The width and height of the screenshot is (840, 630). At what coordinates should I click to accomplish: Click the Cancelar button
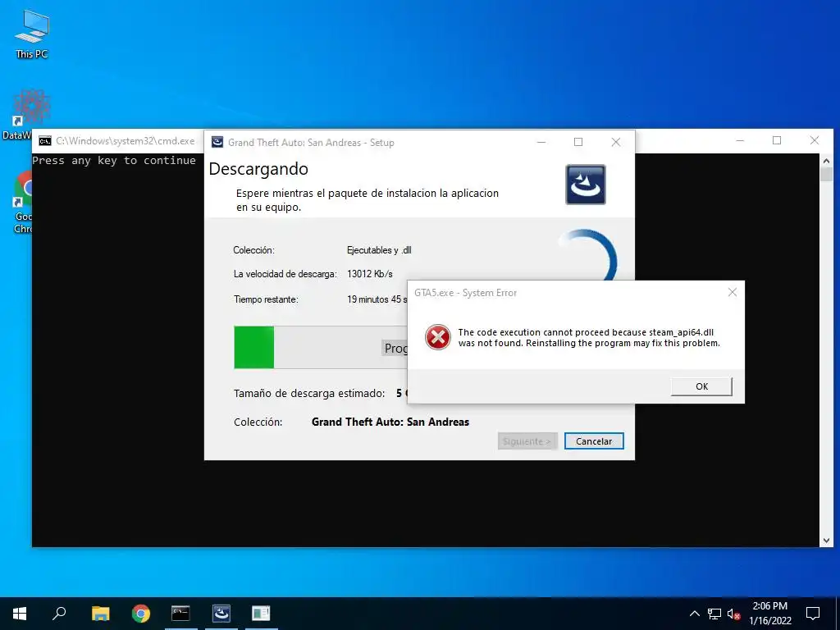(594, 441)
